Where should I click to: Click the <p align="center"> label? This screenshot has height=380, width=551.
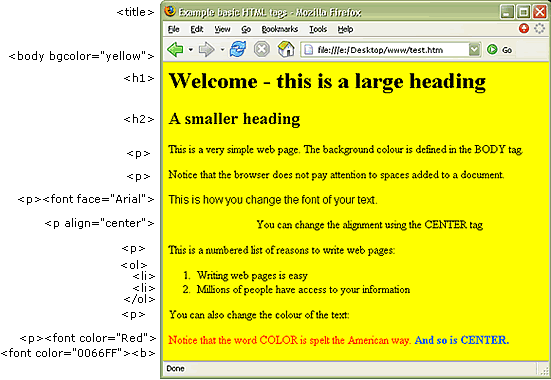99,223
